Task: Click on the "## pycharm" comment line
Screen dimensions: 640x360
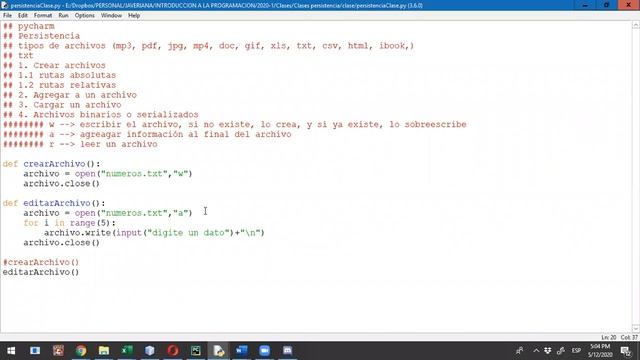Action: (x=29, y=26)
